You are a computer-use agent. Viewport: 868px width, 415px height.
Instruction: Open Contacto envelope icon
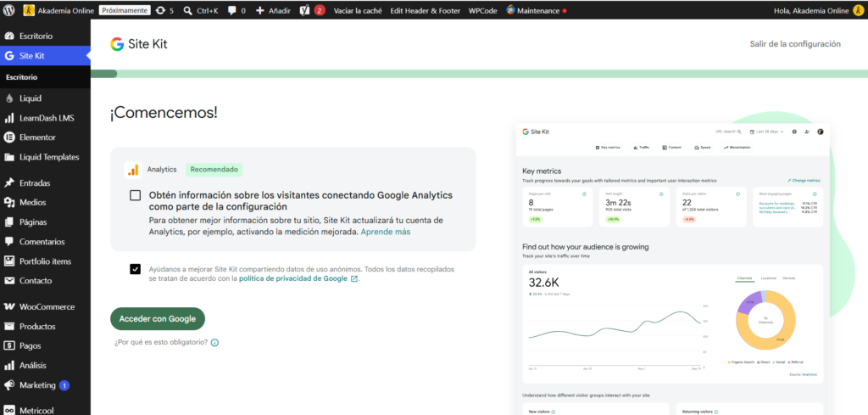8,280
